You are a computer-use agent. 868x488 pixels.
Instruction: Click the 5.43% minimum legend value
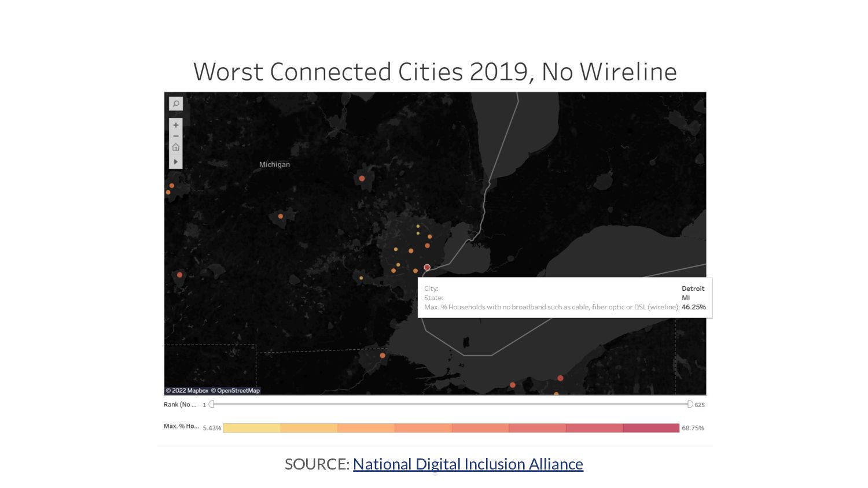point(212,428)
